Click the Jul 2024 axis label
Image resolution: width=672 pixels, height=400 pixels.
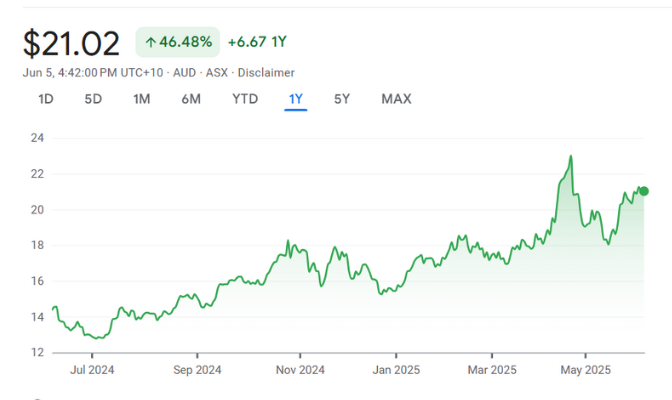pyautogui.click(x=93, y=368)
